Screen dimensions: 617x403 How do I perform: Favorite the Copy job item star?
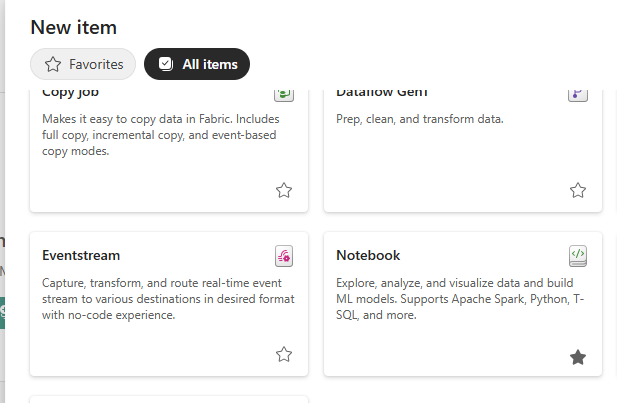284,190
